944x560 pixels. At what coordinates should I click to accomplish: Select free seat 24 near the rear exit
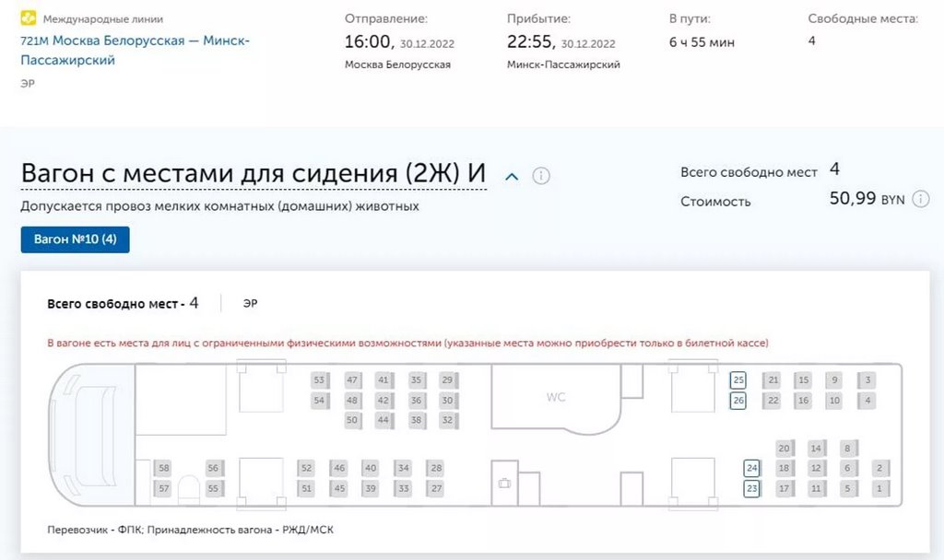point(751,468)
